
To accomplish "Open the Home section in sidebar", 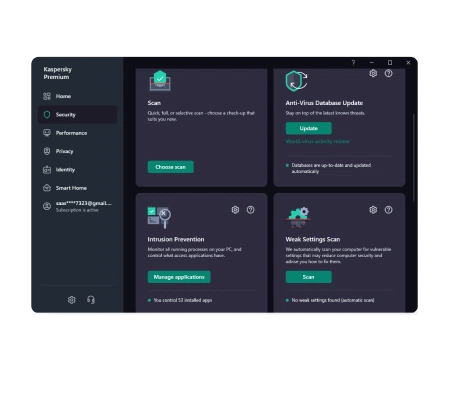I will click(77, 96).
